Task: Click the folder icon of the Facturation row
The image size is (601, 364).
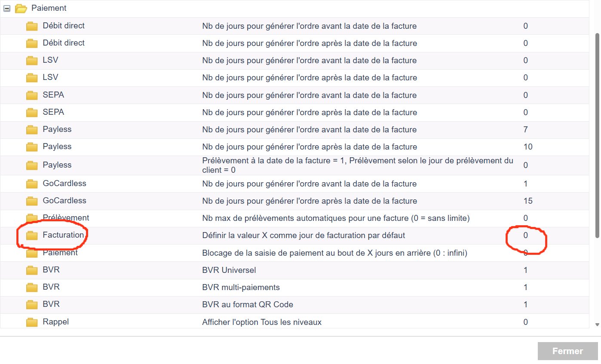Action: pos(32,236)
